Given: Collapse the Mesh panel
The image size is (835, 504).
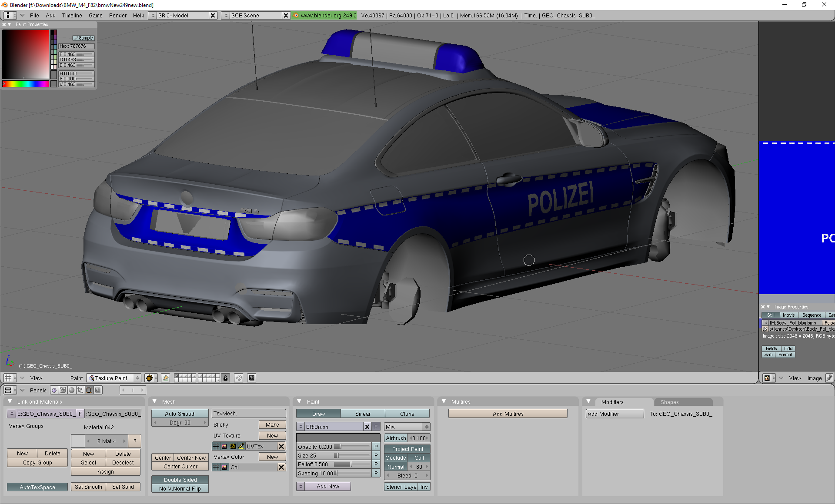Looking at the screenshot, I should click(x=154, y=401).
